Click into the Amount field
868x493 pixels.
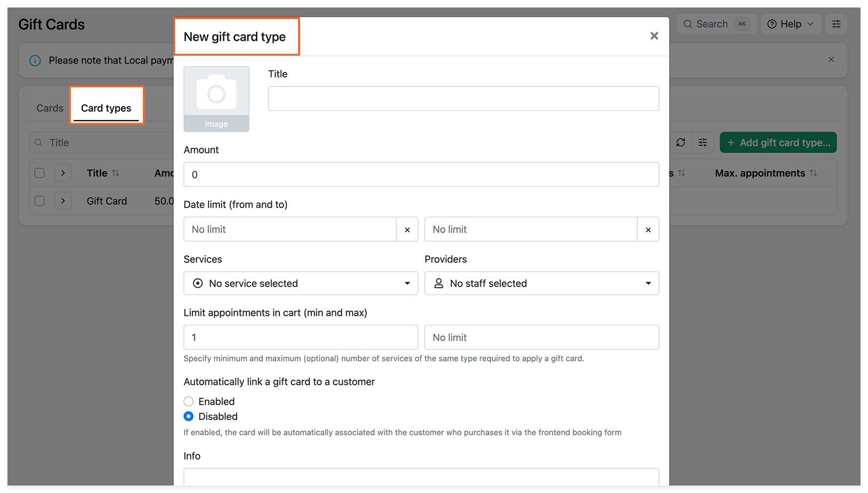pos(421,174)
